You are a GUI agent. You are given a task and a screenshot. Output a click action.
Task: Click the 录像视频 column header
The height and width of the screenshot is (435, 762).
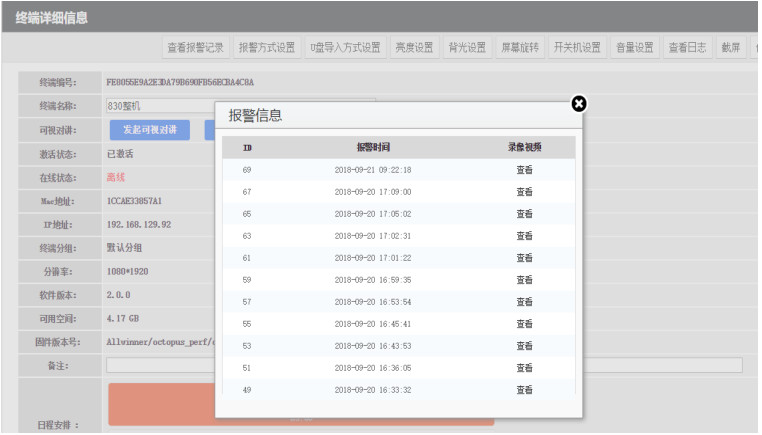(x=525, y=147)
